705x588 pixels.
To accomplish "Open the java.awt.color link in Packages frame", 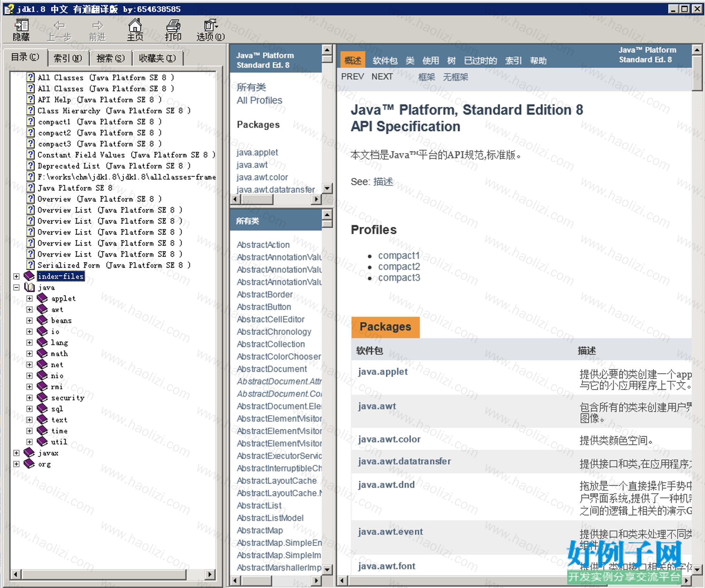I will coord(262,177).
